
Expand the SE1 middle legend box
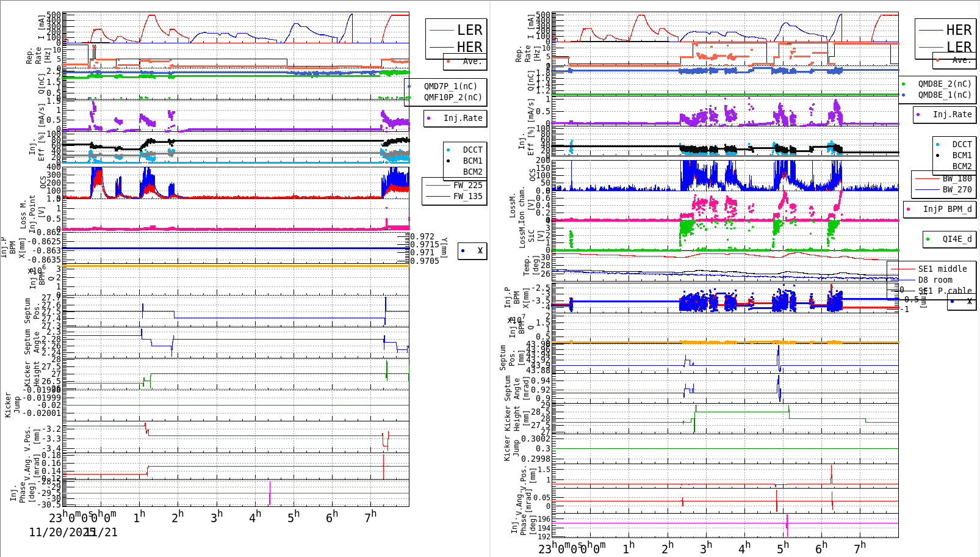click(x=942, y=269)
